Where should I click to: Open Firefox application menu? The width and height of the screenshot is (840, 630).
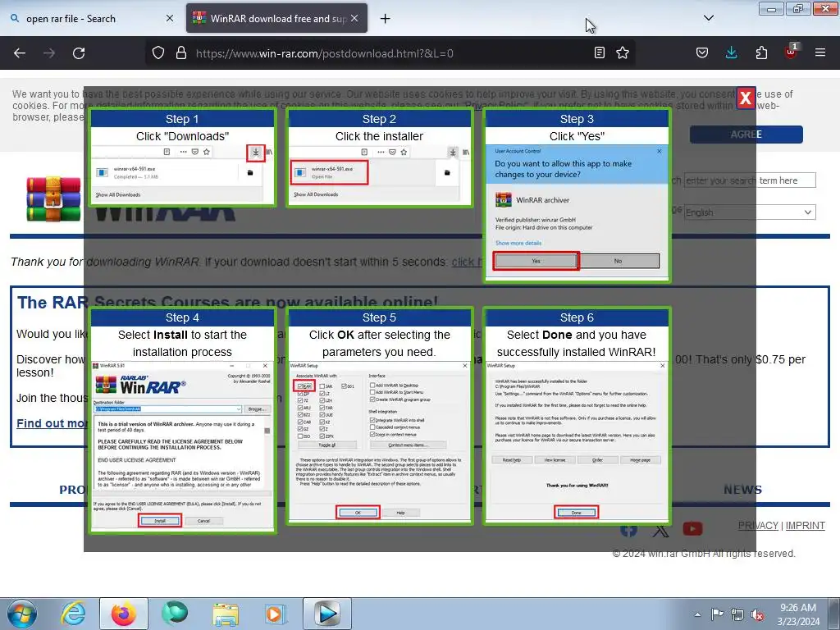tap(820, 52)
